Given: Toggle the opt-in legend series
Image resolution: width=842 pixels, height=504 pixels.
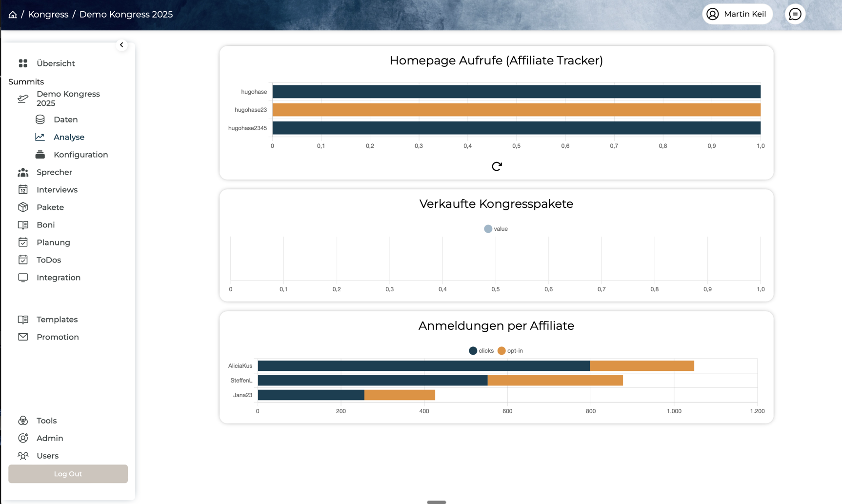Looking at the screenshot, I should (510, 351).
